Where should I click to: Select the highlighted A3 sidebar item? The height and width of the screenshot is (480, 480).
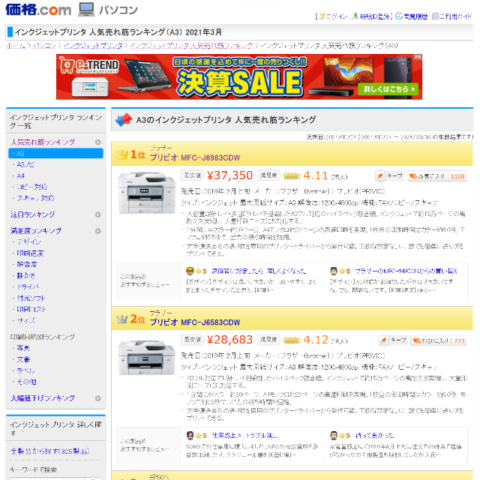tap(56, 153)
